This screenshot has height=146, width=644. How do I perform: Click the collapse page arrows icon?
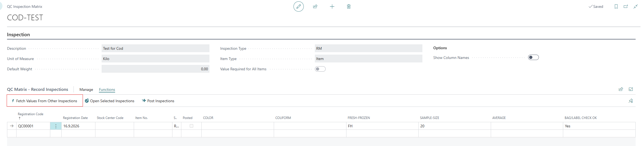tap(636, 6)
